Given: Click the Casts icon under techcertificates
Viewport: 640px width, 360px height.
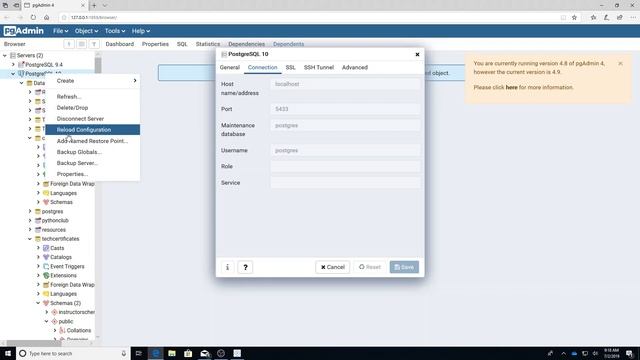Looking at the screenshot, I should (46, 248).
